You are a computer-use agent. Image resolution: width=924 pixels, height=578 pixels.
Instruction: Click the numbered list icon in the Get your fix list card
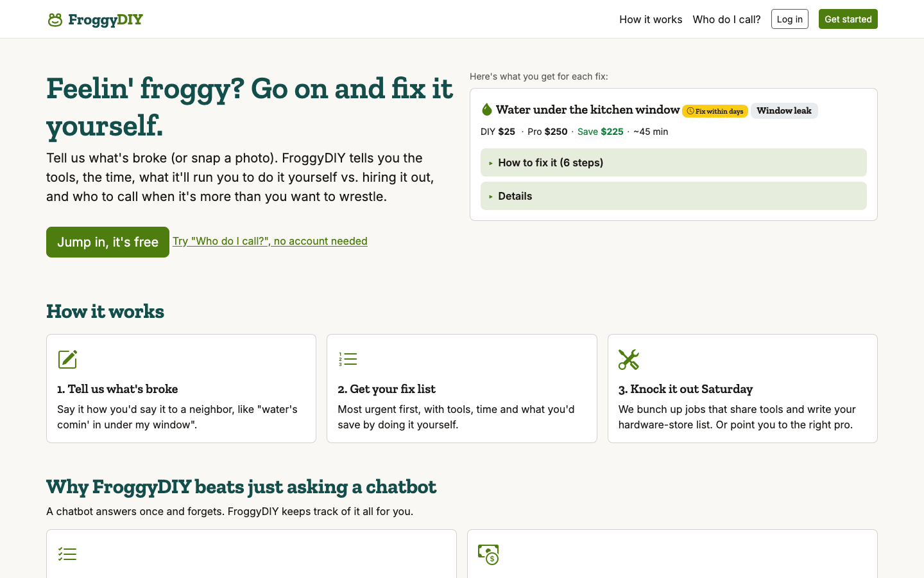[x=348, y=359]
